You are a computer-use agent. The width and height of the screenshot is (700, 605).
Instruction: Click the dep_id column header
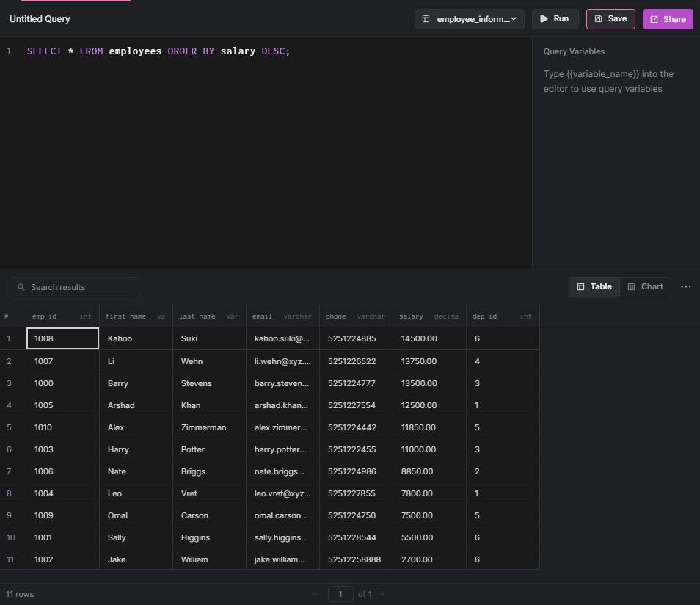503,316
